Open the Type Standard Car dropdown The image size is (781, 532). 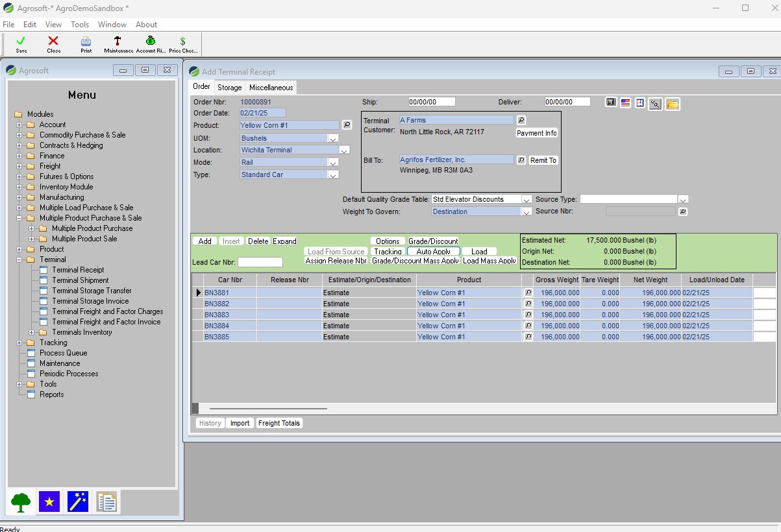click(x=333, y=175)
